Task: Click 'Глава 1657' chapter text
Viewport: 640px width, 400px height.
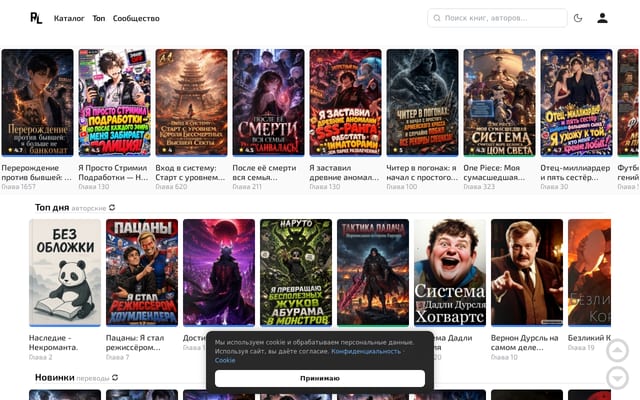Action: [x=18, y=187]
